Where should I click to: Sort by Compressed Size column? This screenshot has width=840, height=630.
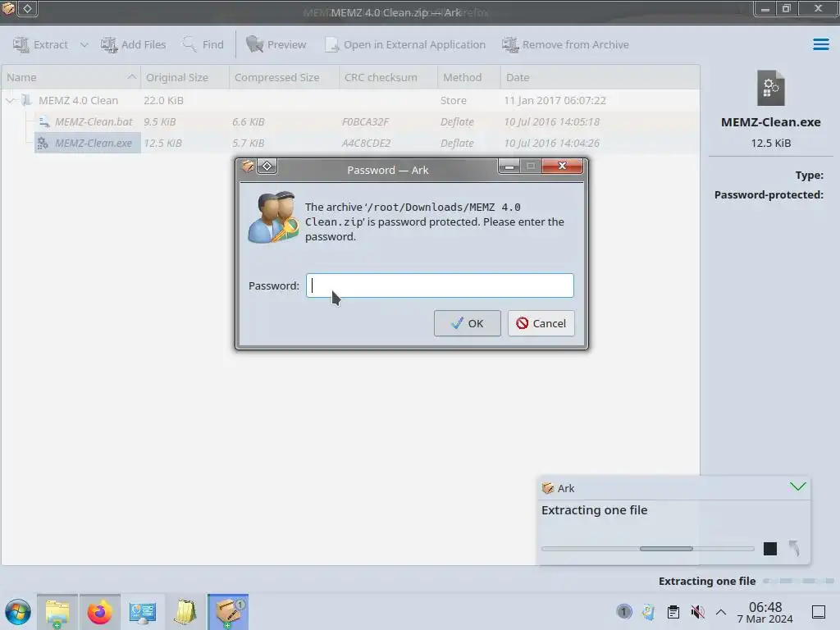284,77
